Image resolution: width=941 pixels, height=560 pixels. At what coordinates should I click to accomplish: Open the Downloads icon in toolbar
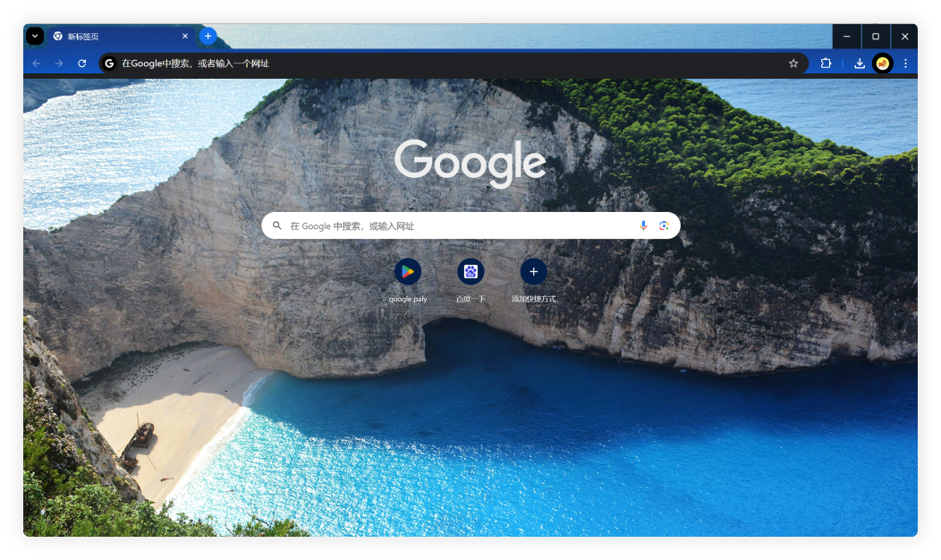(x=860, y=64)
